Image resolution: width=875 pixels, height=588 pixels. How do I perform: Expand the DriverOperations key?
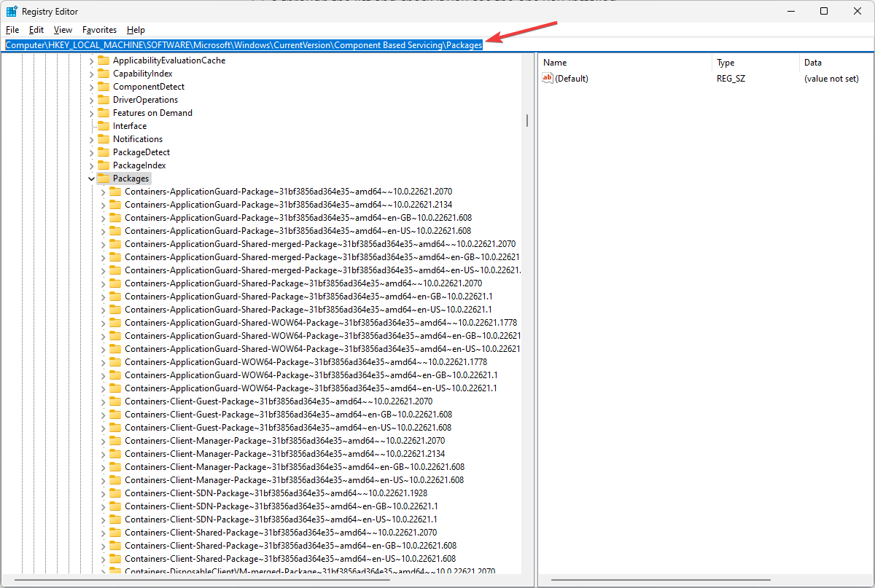pos(91,100)
